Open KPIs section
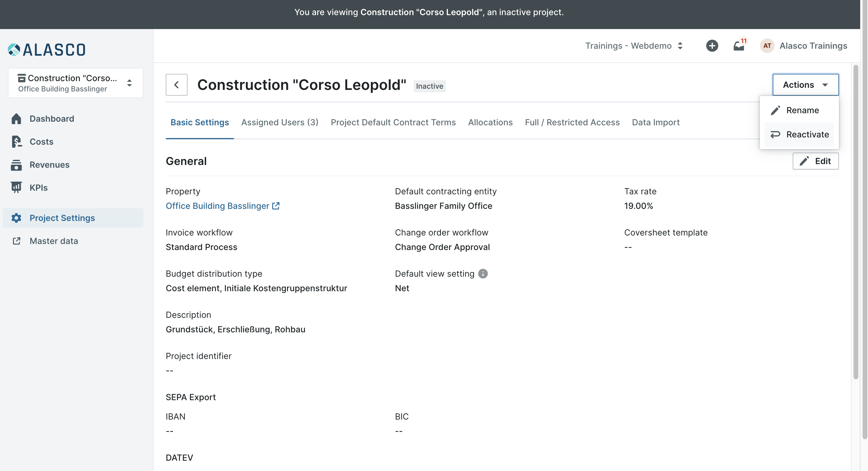Image resolution: width=868 pixels, height=471 pixels. [38, 187]
